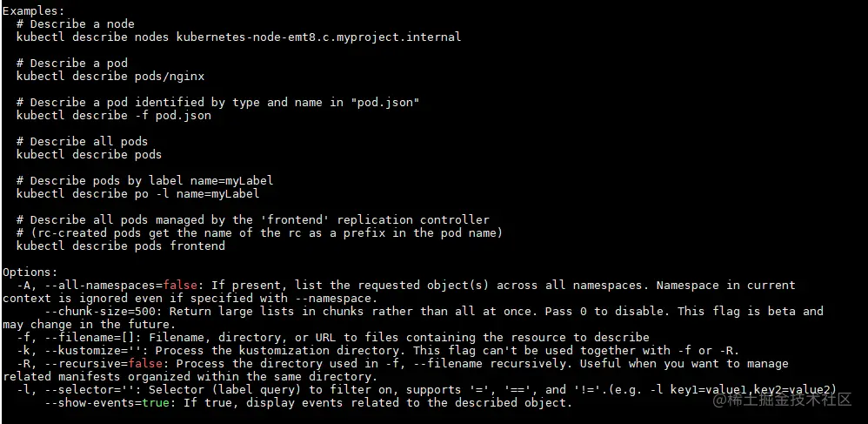Click the "Options:" heading text
The image size is (868, 424).
(x=30, y=272)
